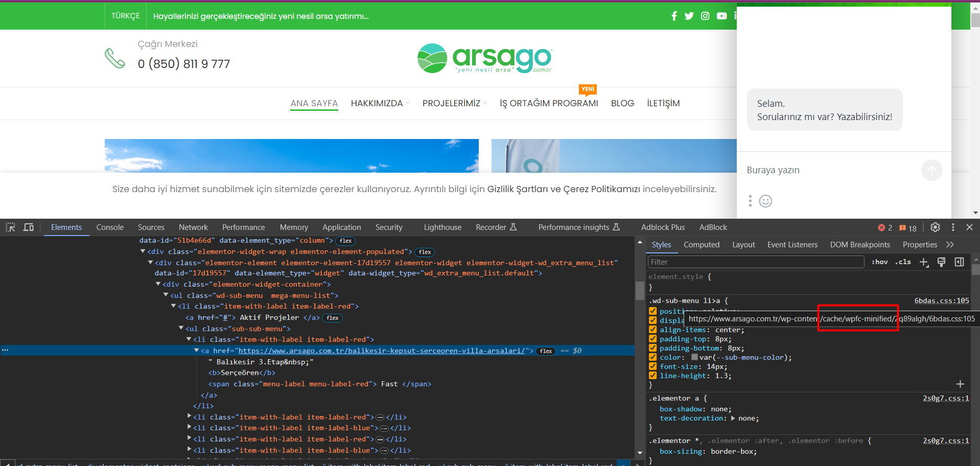The width and height of the screenshot is (980, 466).
Task: Disable the align-items property
Action: tap(653, 330)
